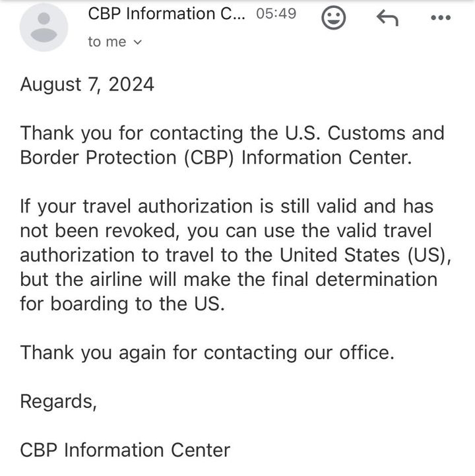
Task: Tap the word 'airline' in the message
Action: click(116, 279)
